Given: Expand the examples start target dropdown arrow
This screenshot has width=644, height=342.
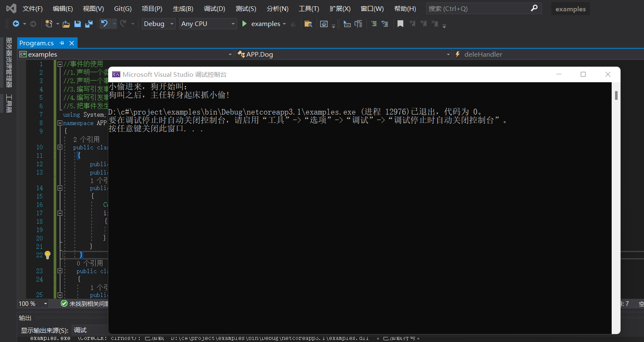Looking at the screenshot, I should [x=284, y=24].
